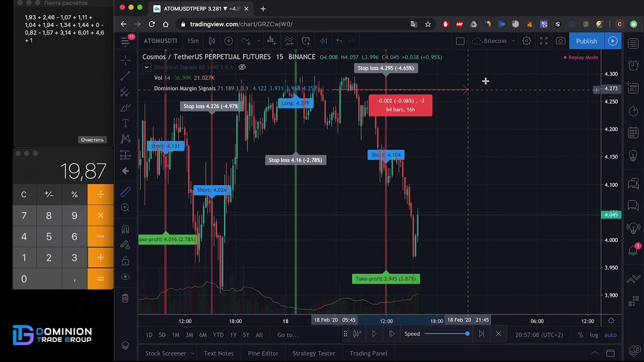Toggle stay in drawing mode pencil-lock
The image size is (644, 362).
pos(125,245)
